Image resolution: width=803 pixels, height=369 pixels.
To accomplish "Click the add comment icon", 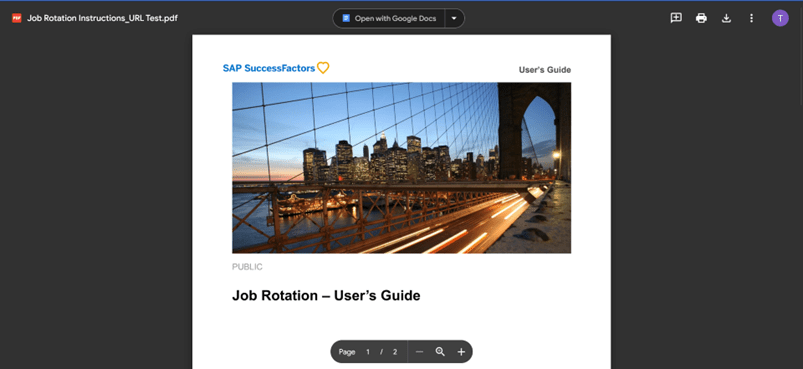I will pos(676,18).
